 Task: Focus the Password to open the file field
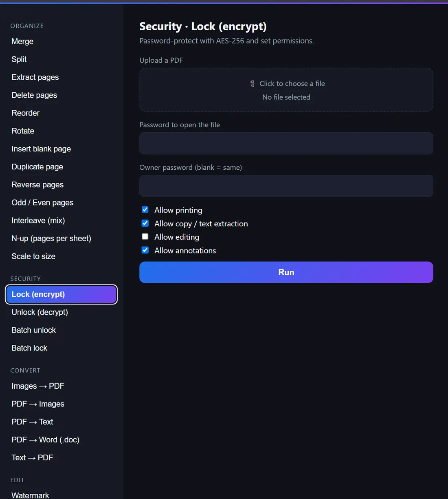pos(286,143)
